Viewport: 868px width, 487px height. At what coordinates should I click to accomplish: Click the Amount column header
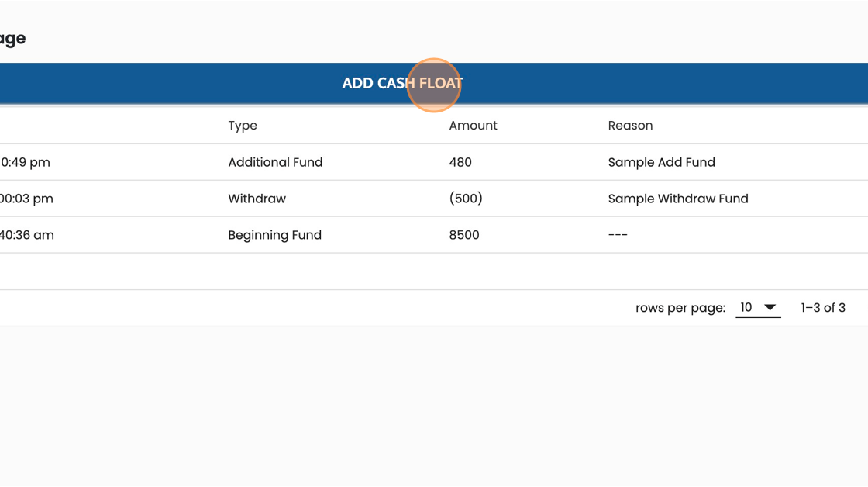pos(473,125)
